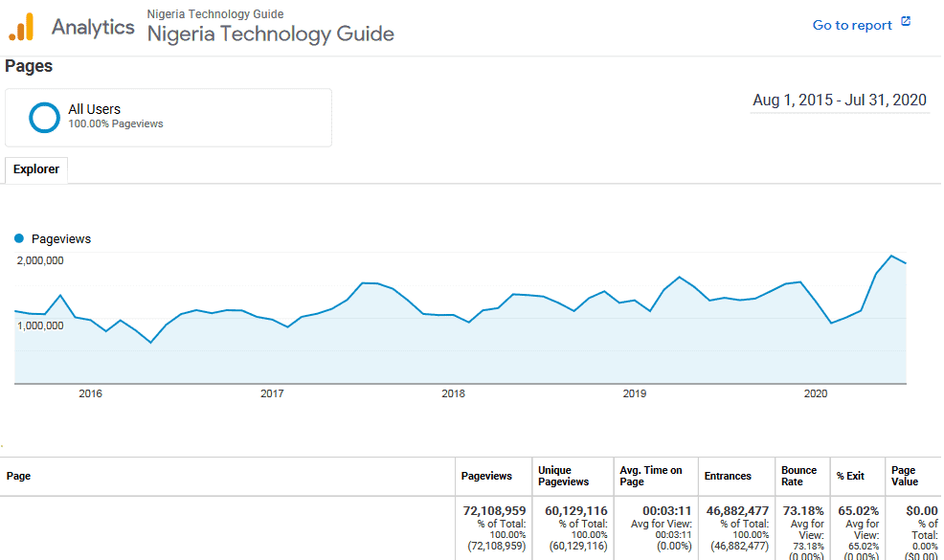The image size is (944, 560).
Task: Open the Go to report link
Action: pyautogui.click(x=852, y=25)
